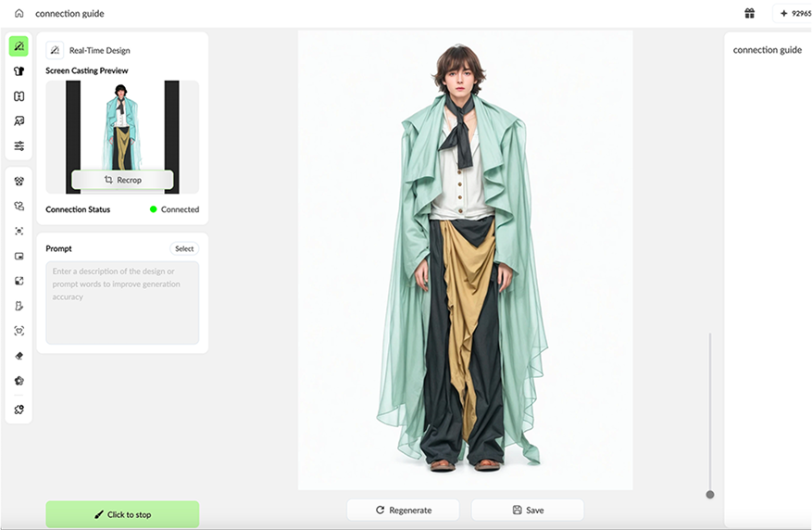Viewport: 812px width, 530px height.
Task: Save the generated design image
Action: [527, 510]
